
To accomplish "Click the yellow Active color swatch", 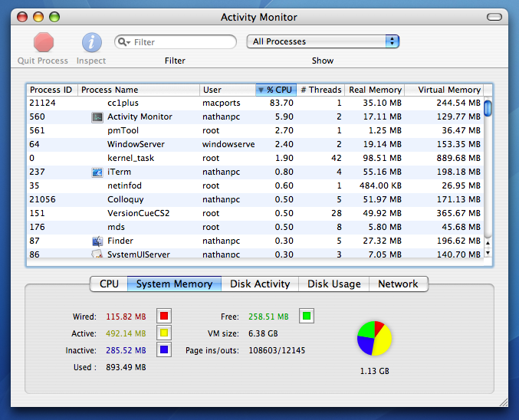I will (x=164, y=333).
